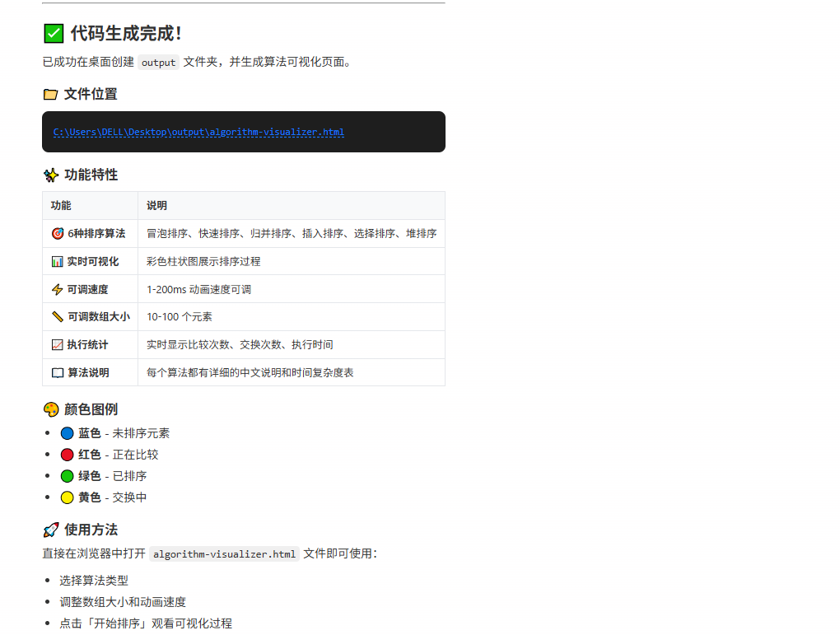Screen dimensions: 840x635
Task: Click the green circle next to 绿色
Action: point(67,475)
